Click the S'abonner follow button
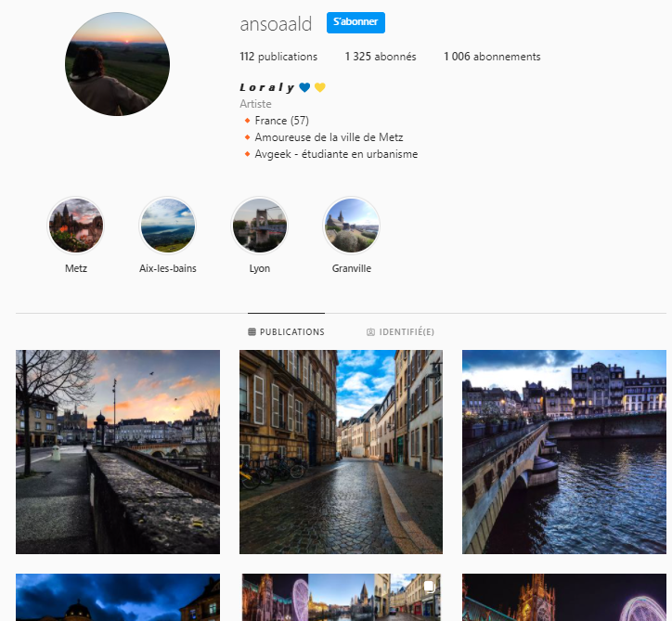Image resolution: width=672 pixels, height=621 pixels. coord(355,22)
